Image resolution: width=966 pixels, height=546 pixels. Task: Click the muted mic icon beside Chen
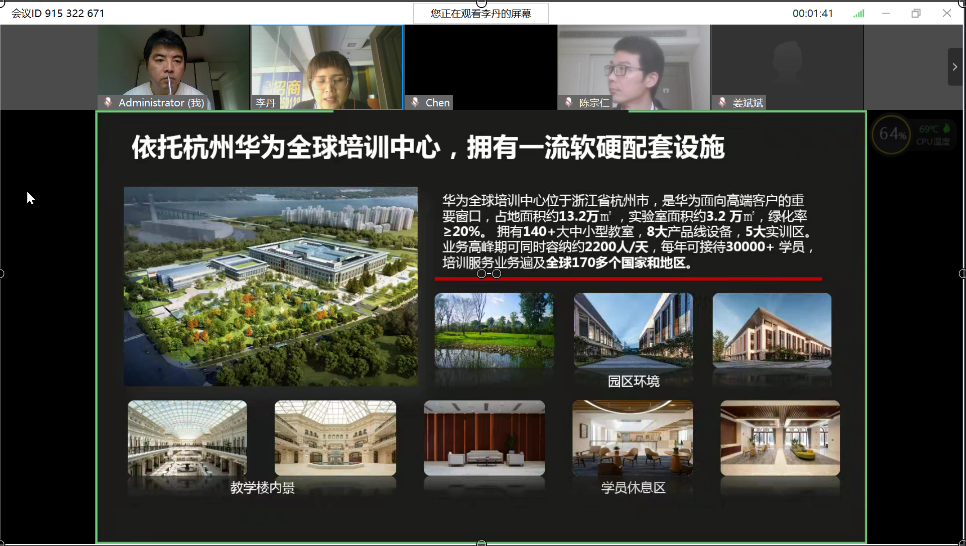[415, 102]
